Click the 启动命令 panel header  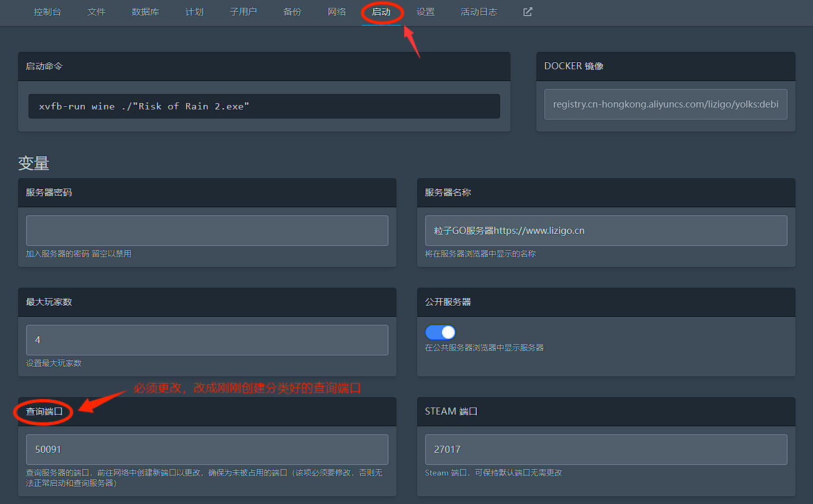pyautogui.click(x=264, y=66)
